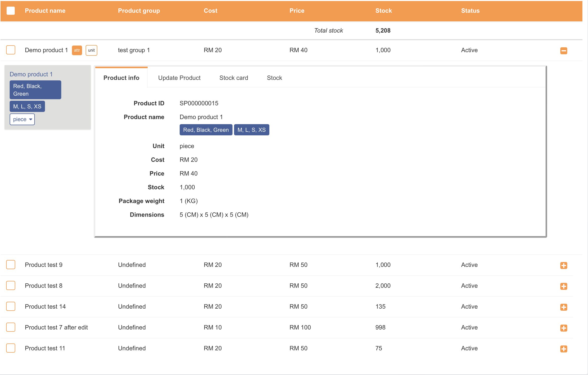Expand the Product test 14 row
The height and width of the screenshot is (375, 588).
[563, 307]
